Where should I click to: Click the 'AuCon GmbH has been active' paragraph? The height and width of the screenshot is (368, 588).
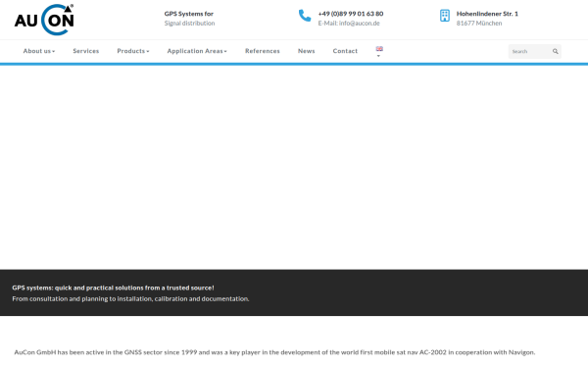coord(274,352)
